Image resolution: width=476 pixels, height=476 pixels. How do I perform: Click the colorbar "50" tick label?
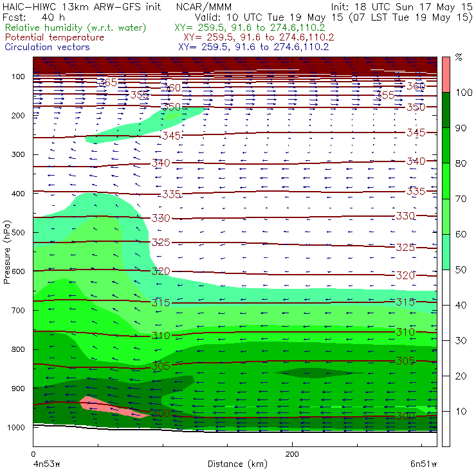[461, 270]
